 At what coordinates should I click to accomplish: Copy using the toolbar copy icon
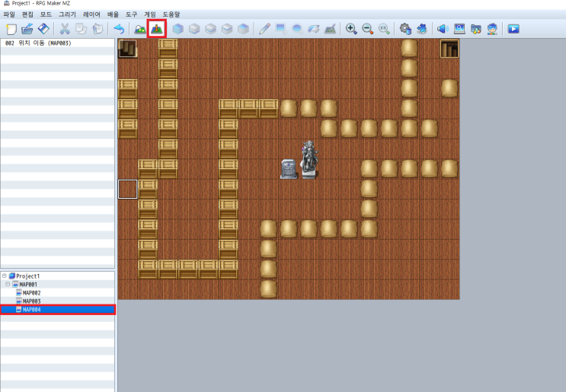(x=81, y=29)
